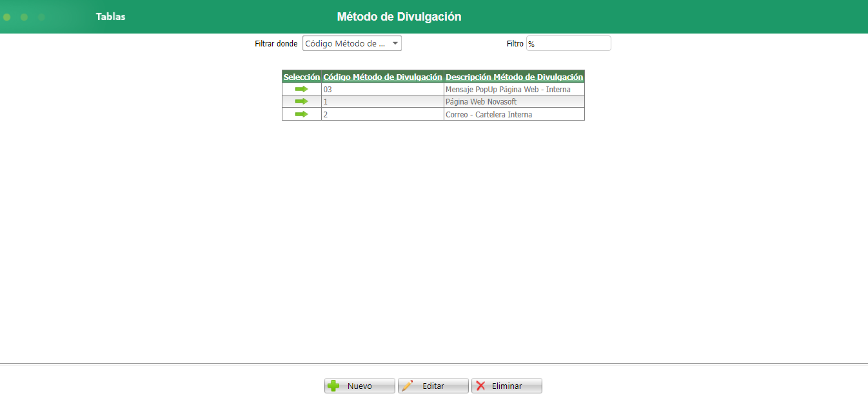Click the middle dot indicator in header
This screenshot has width=868, height=416.
click(x=24, y=17)
